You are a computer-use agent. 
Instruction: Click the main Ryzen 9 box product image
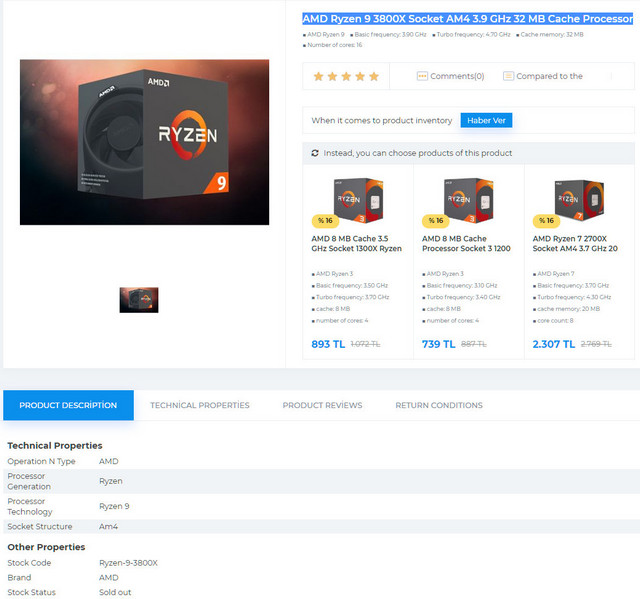tap(144, 142)
